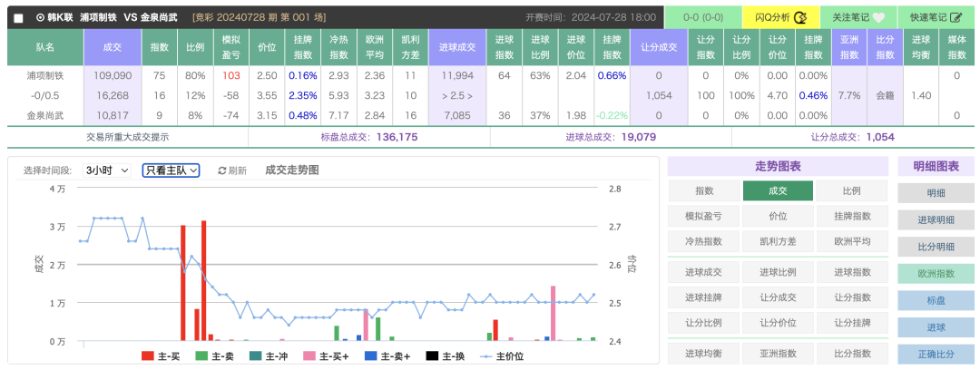The height and width of the screenshot is (370, 980).
Task: Toggle the 主-卖+ blue legend swatch
Action: click(x=369, y=356)
